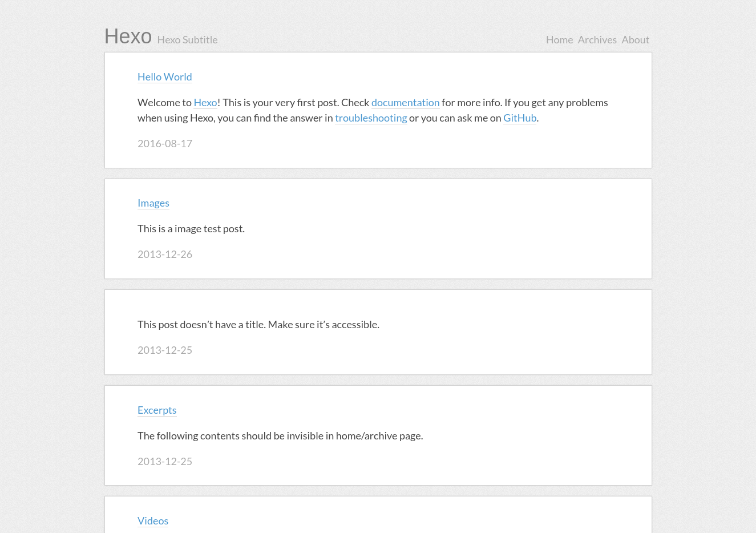Screen dimensions: 756x533
Task: Click the date under the Excerpts post
Action: (165, 462)
